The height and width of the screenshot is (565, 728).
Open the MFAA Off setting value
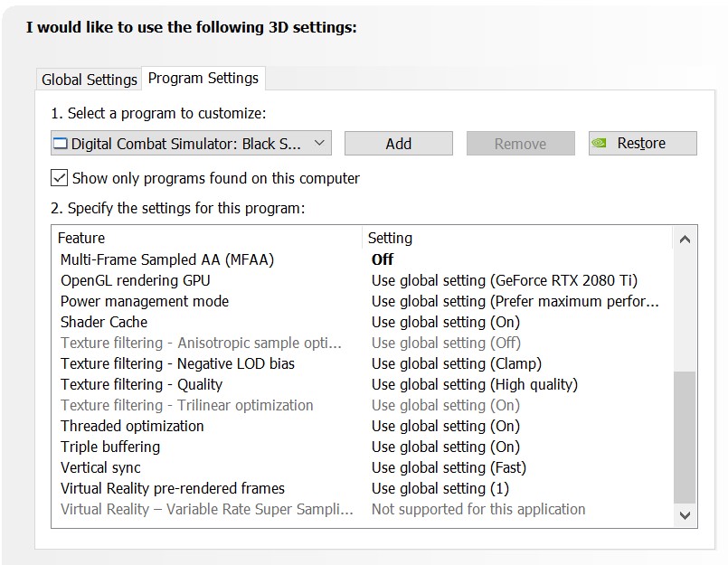383,259
